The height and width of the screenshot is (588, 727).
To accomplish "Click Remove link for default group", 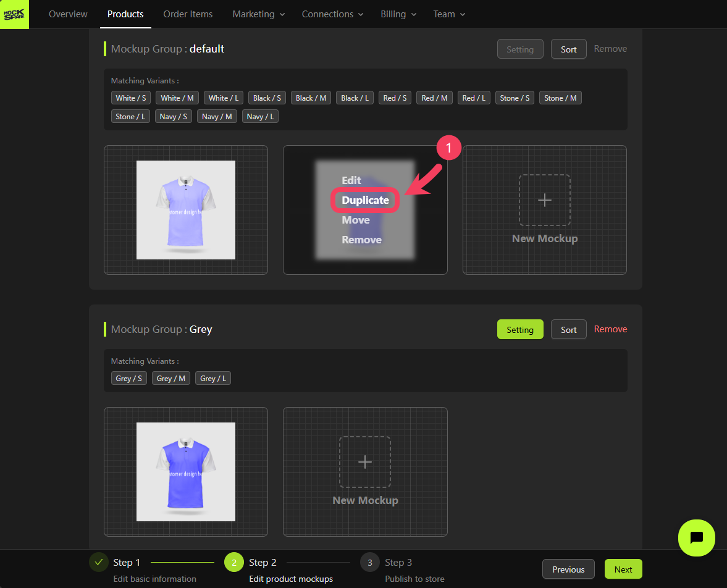I will click(610, 49).
